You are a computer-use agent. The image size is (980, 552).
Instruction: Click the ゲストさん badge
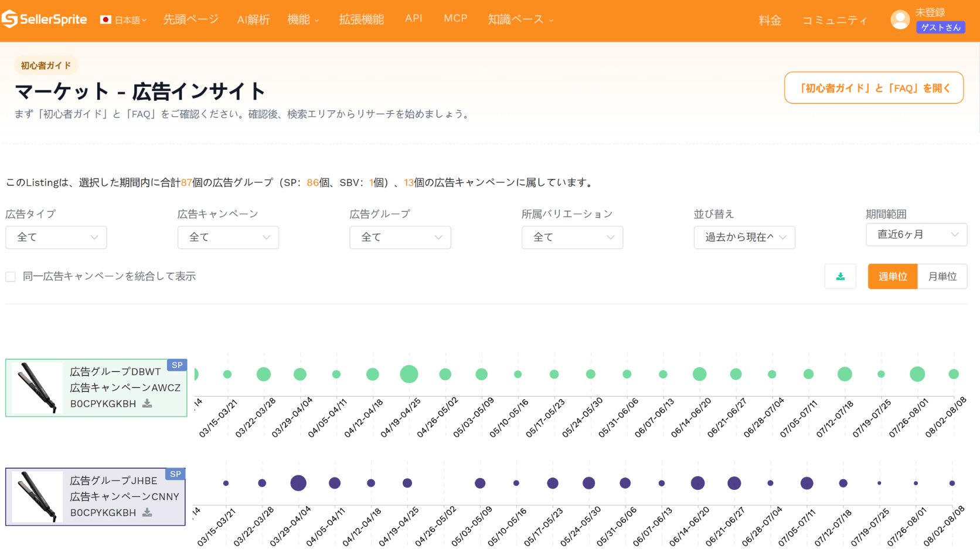940,28
